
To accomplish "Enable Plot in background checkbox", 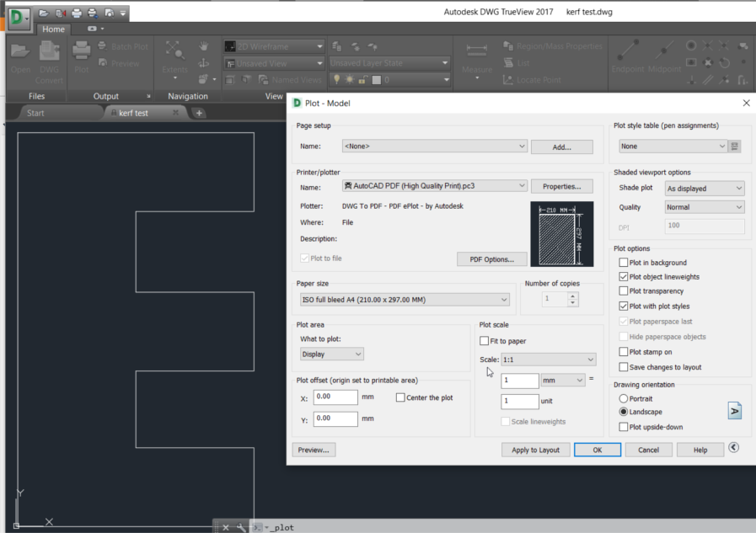I will 624,263.
